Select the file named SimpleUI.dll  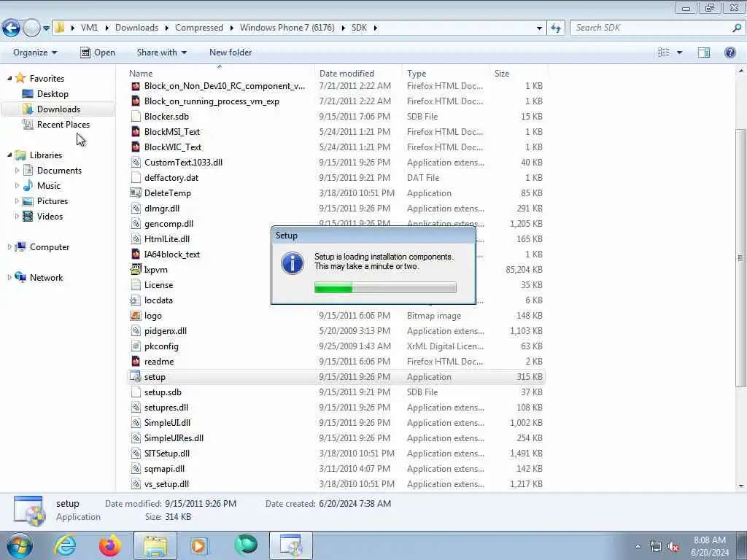pos(167,422)
